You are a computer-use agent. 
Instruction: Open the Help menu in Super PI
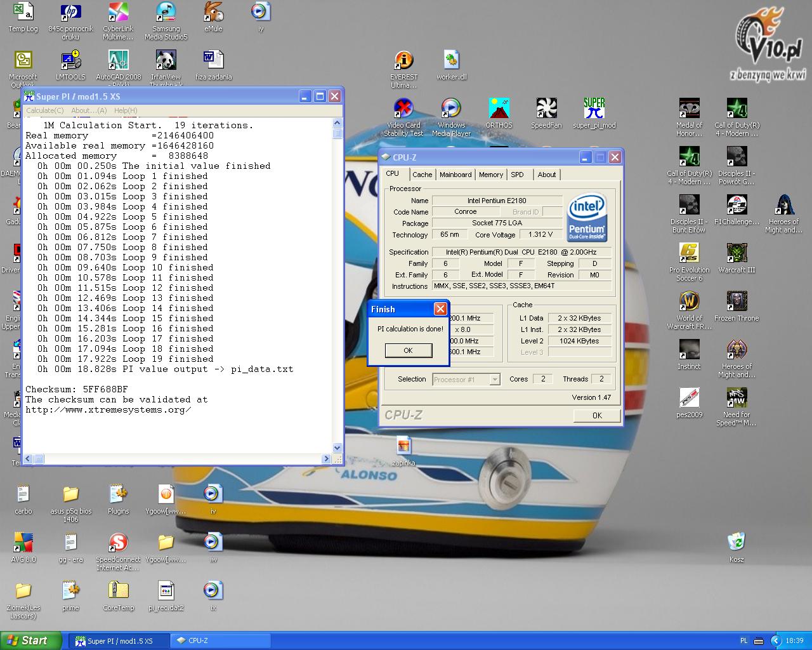click(126, 110)
